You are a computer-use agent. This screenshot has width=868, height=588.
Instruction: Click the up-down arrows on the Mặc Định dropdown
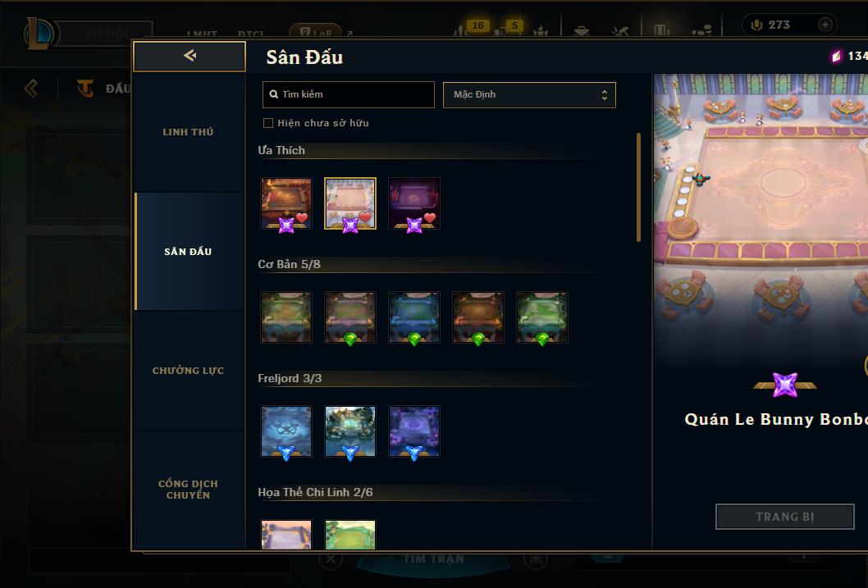605,95
